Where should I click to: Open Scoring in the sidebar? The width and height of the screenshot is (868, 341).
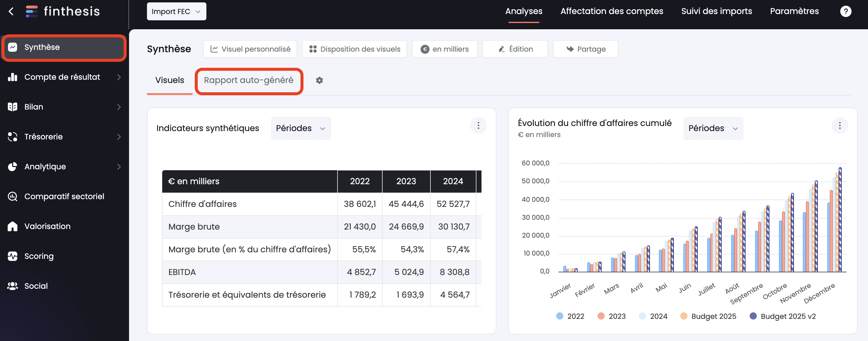(64, 256)
